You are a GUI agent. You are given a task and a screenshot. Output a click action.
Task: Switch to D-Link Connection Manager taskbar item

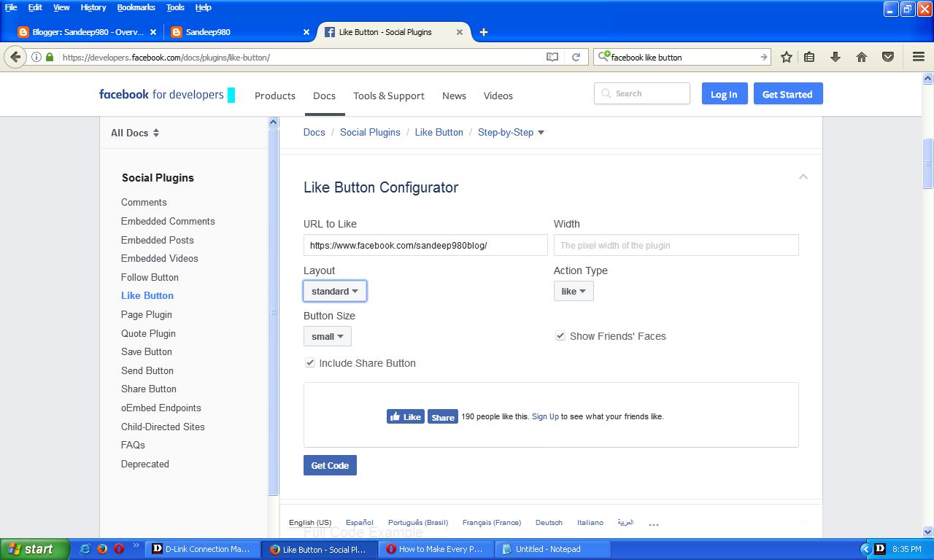202,549
